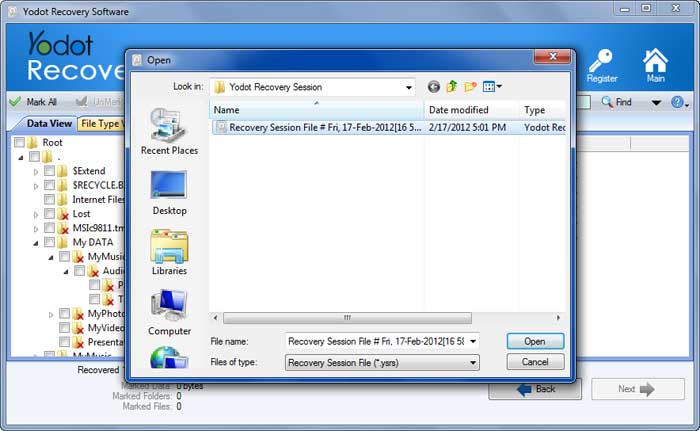Click the horizontal scrollbar in file list
This screenshot has height=431, width=700.
click(347, 318)
